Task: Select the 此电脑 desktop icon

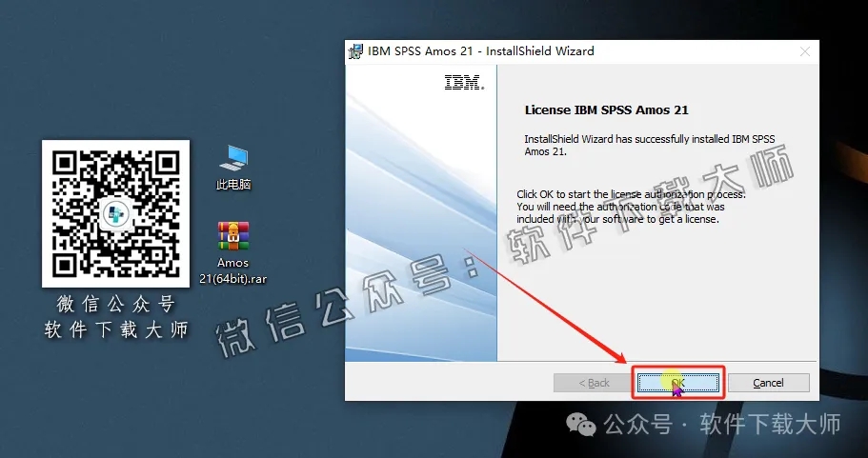Action: [x=233, y=168]
